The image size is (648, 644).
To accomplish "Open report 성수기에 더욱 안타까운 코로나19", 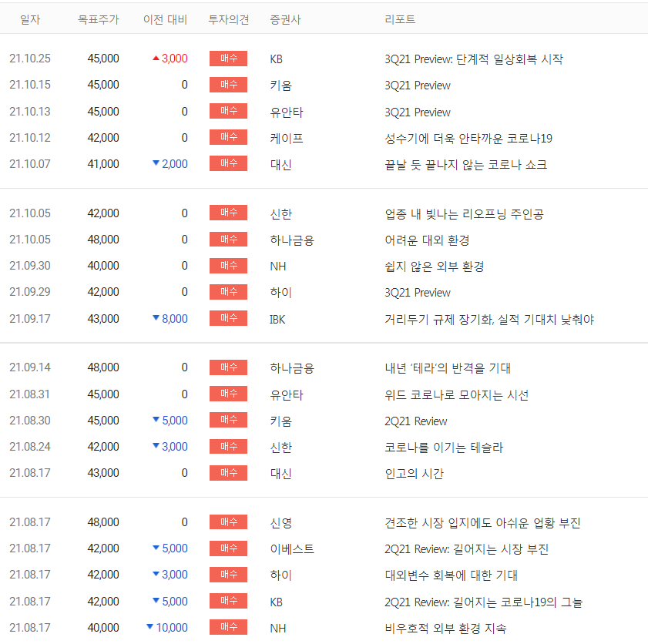I will pos(468,139).
